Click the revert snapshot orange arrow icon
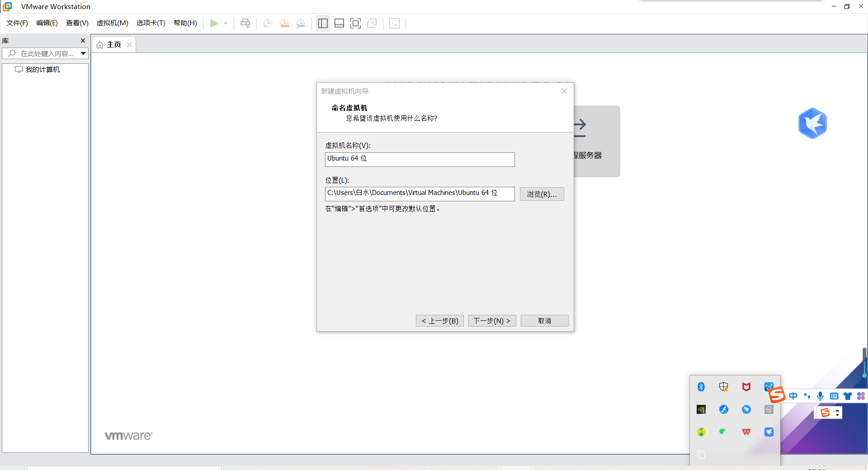This screenshot has height=470, width=868. (x=284, y=24)
